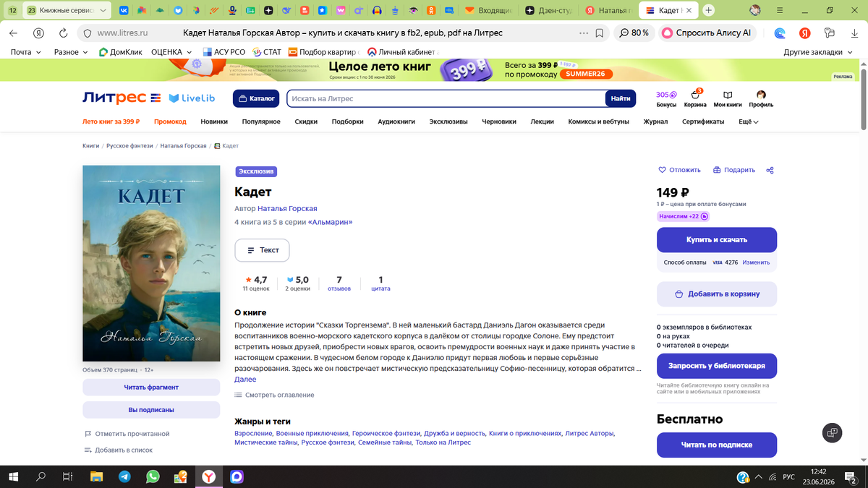Open the Промокод menu item
Screen dimensions: 868x488
pos(170,121)
